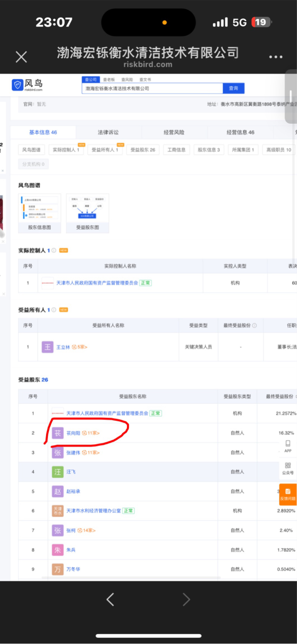
Task: Click the blue 查询 search button
Action: pyautogui.click(x=234, y=88)
